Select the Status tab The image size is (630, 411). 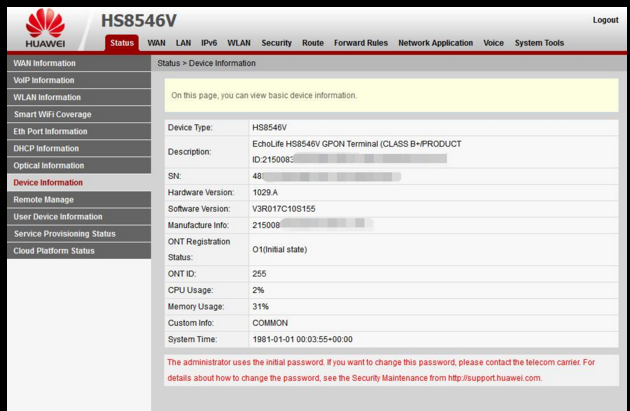(x=122, y=43)
